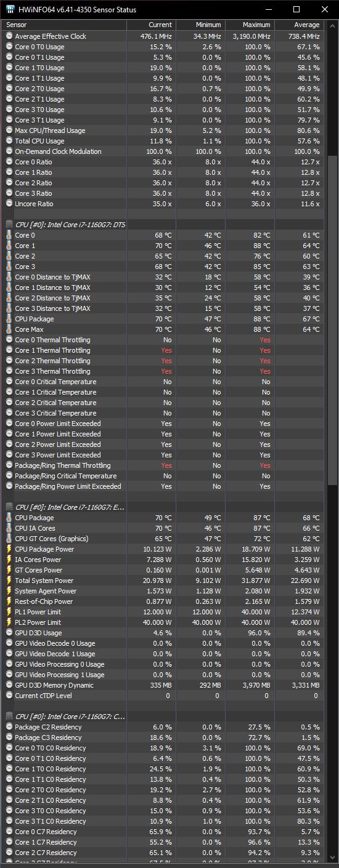This screenshot has width=339, height=868.
Task: Click the HWiNFO64 app icon in title bar
Action: pyautogui.click(x=9, y=9)
